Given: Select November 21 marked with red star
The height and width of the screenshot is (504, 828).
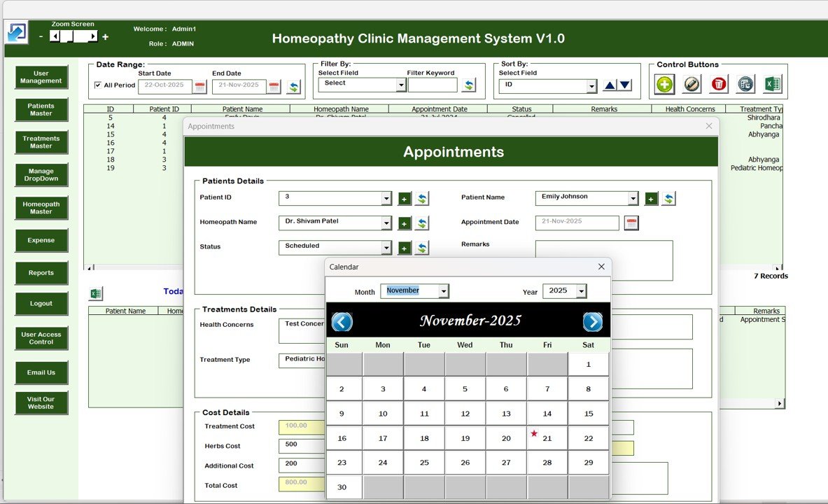Looking at the screenshot, I should [x=547, y=438].
